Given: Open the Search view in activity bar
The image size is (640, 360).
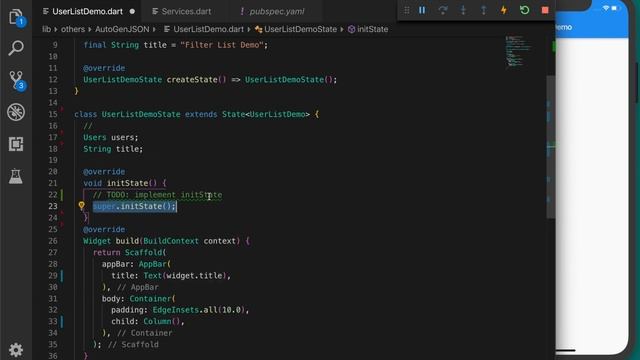Looking at the screenshot, I should point(16,48).
